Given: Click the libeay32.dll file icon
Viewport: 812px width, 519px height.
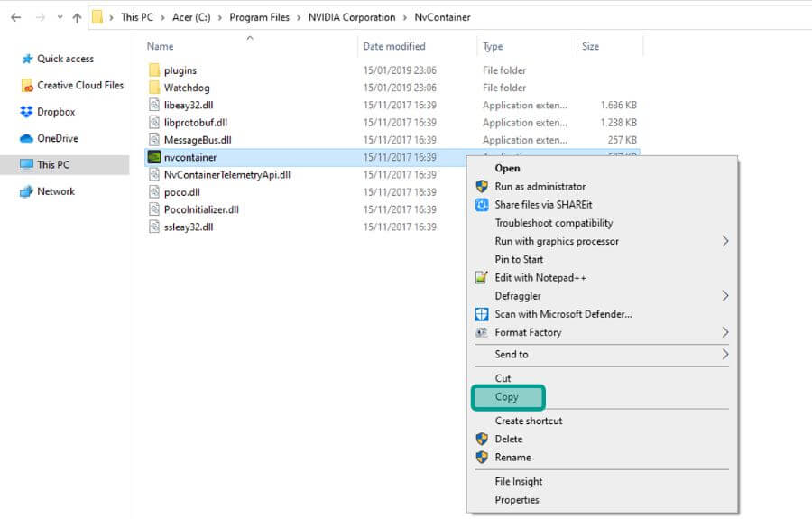Looking at the screenshot, I should pyautogui.click(x=154, y=105).
